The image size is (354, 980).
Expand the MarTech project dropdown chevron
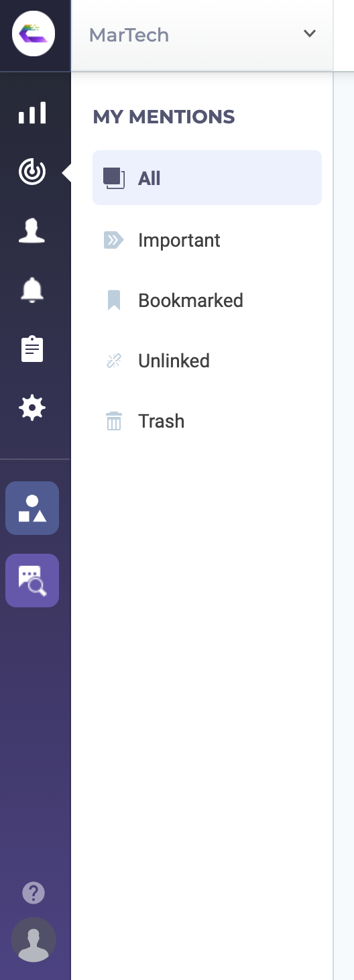tap(309, 34)
